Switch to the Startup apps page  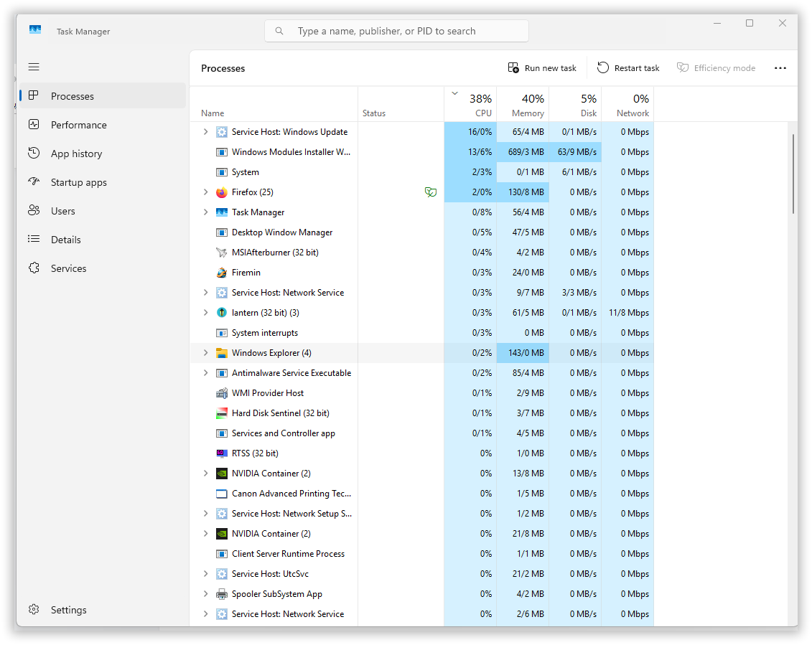(x=78, y=182)
